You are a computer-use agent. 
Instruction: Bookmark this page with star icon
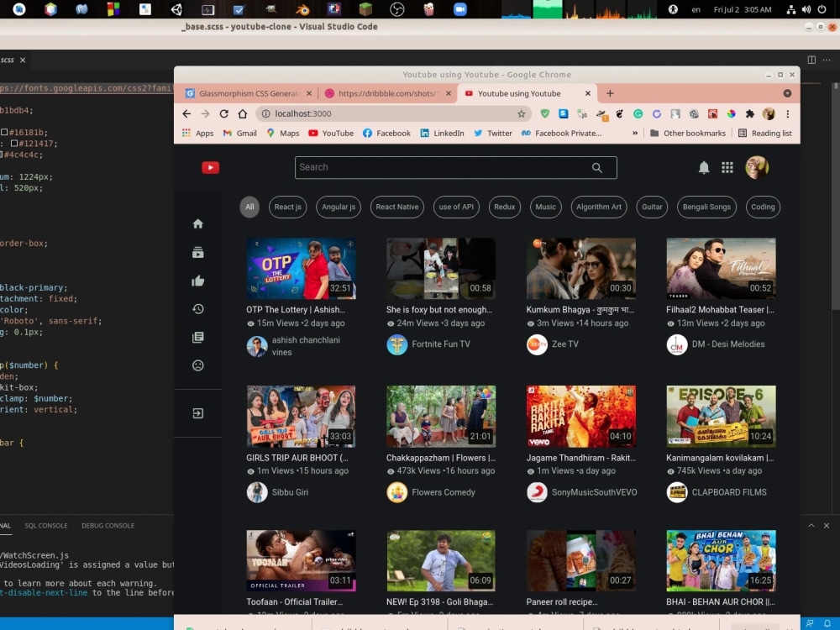pos(522,113)
